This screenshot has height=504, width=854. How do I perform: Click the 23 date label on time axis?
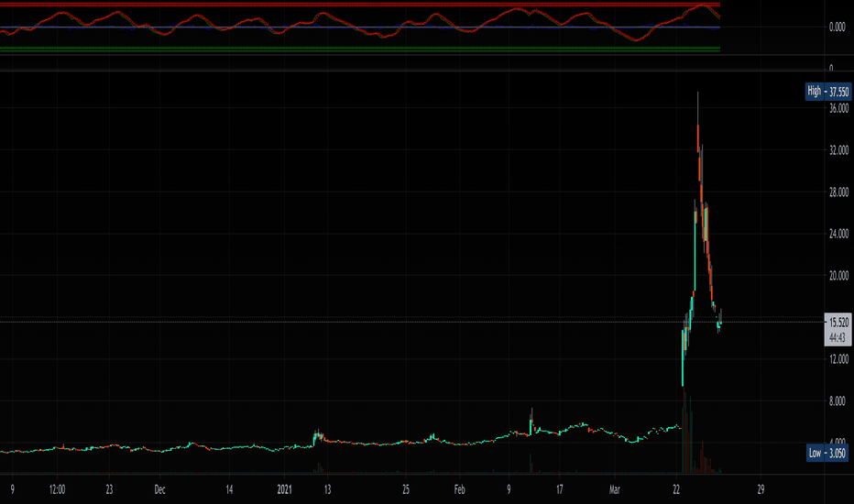tap(109, 489)
